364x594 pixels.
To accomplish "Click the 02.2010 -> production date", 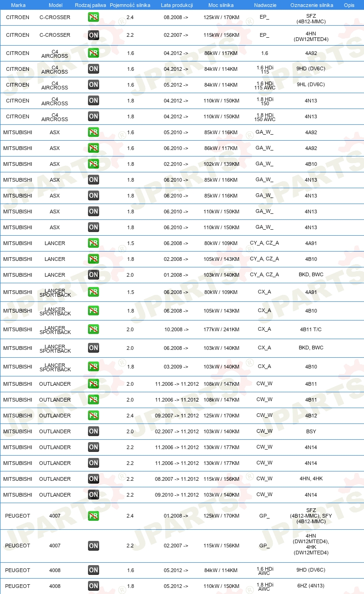I will click(x=176, y=164).
